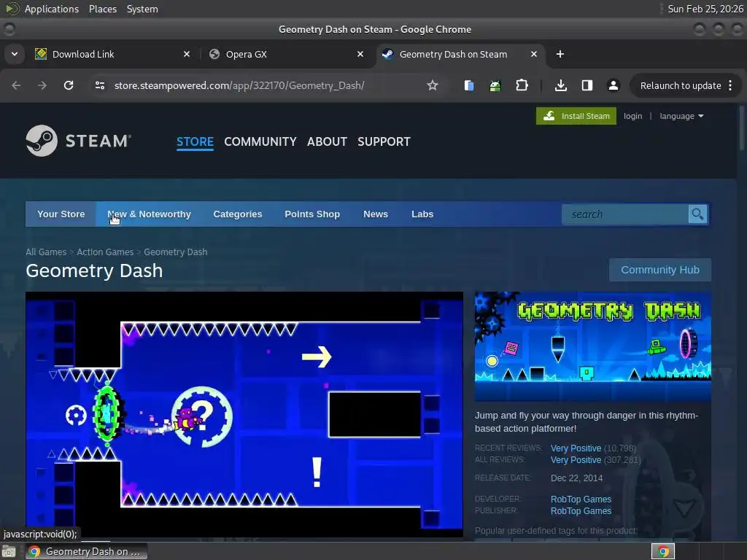Click the Geometry Dash header image
The image size is (747, 560).
pos(592,346)
